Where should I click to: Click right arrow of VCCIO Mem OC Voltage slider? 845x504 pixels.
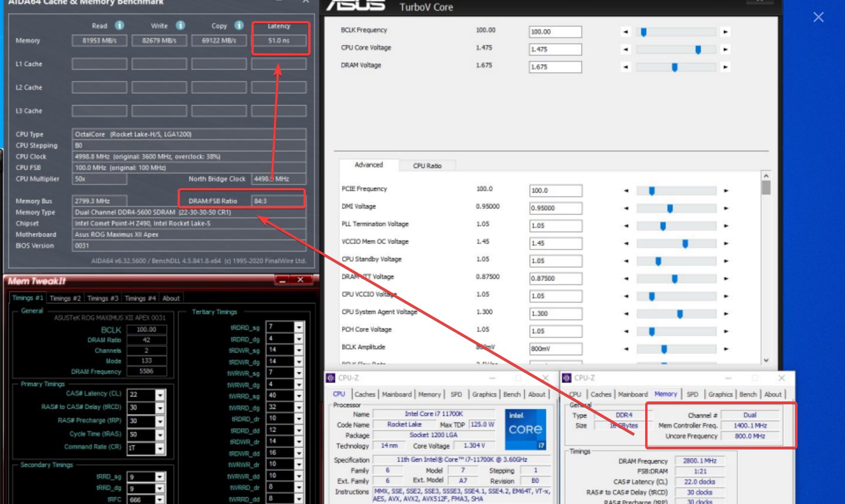[725, 243]
